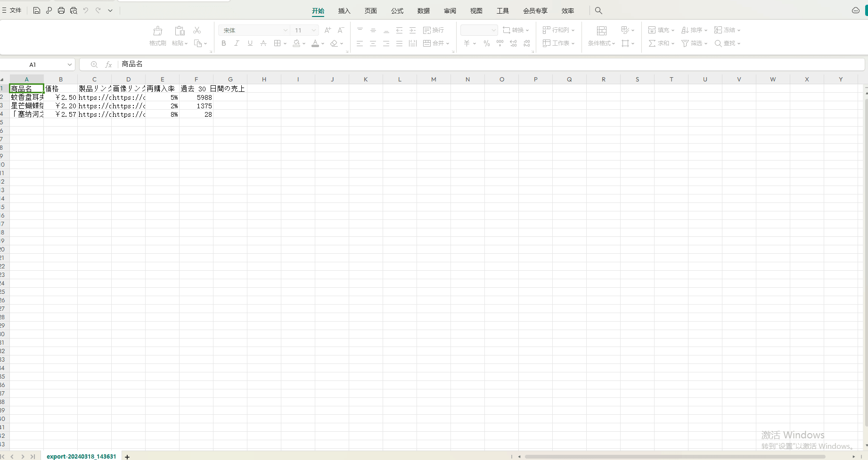Viewport: 868px width, 460px height.
Task: Click the font color A swatch
Action: click(315, 43)
